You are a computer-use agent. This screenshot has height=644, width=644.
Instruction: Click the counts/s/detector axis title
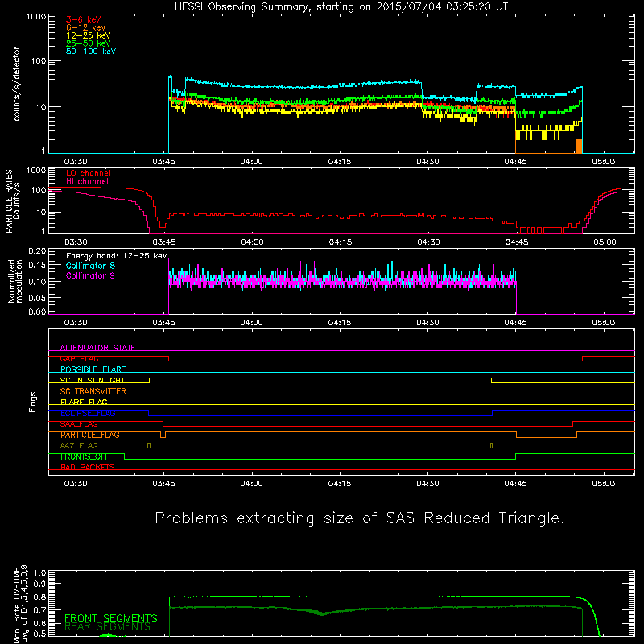click(x=16, y=84)
